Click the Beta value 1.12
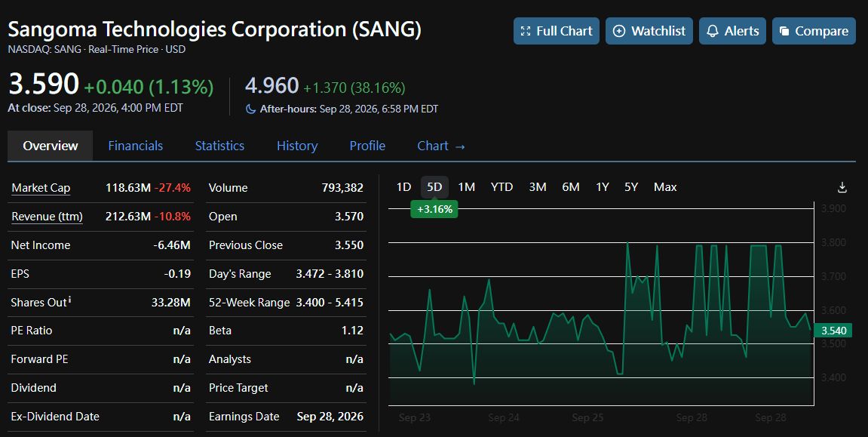Image resolution: width=868 pixels, height=437 pixels. click(353, 330)
